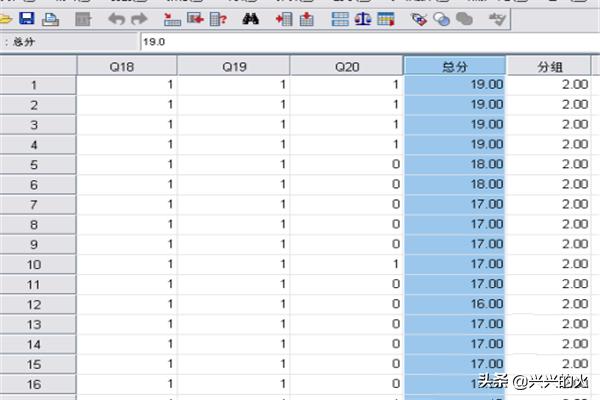Image resolution: width=600 pixels, height=400 pixels.
Task: Select the 分组 column header
Action: click(x=549, y=65)
